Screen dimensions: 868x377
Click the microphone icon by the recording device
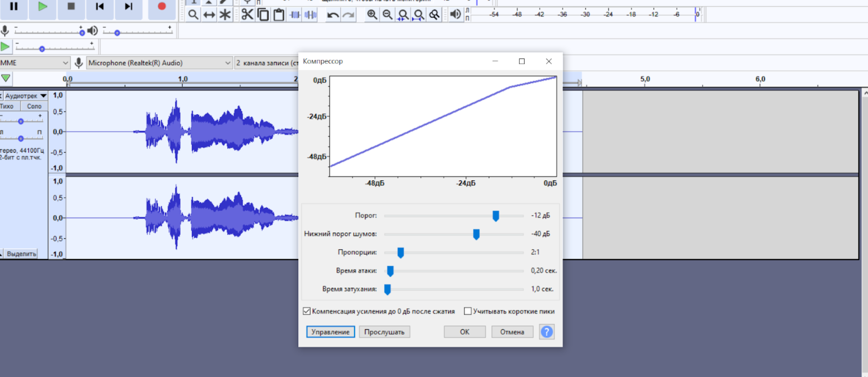point(79,63)
